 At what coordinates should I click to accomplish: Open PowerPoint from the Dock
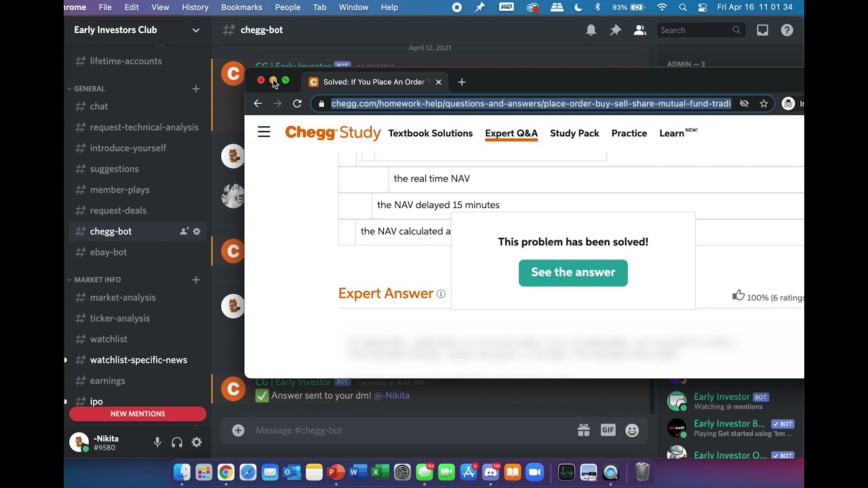336,472
